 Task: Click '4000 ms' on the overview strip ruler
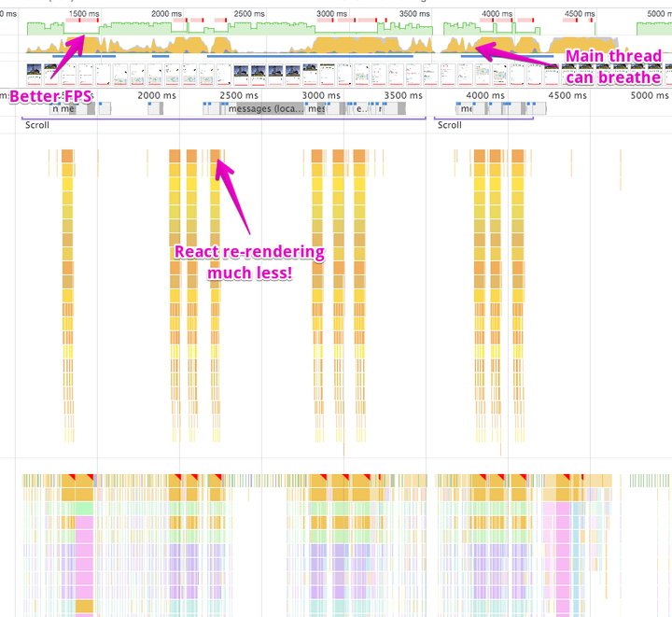pyautogui.click(x=497, y=14)
